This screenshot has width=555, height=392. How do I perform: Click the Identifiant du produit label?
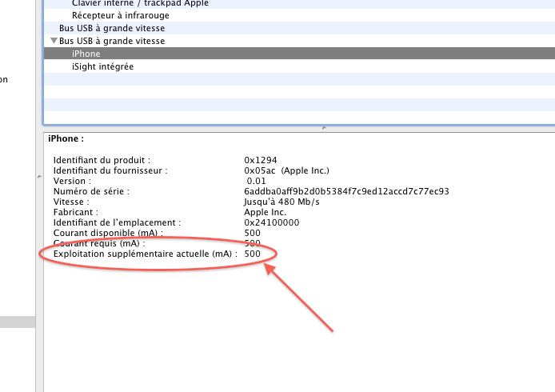tap(102, 160)
